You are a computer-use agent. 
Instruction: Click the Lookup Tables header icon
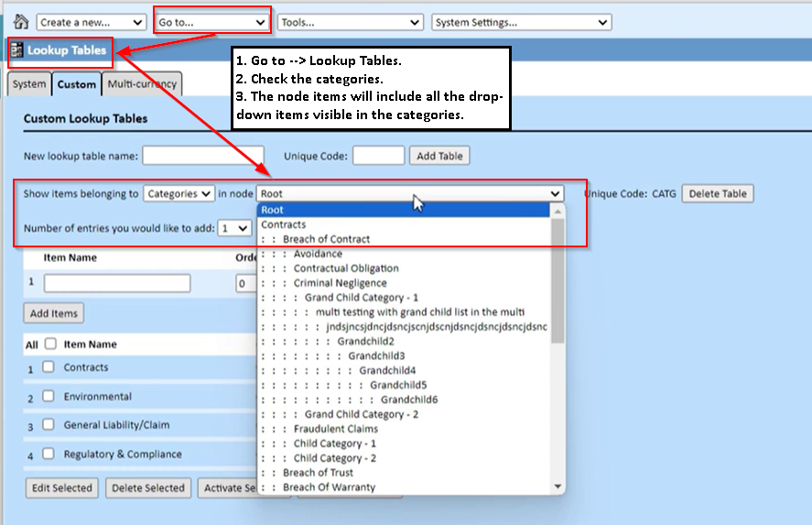[x=16, y=50]
